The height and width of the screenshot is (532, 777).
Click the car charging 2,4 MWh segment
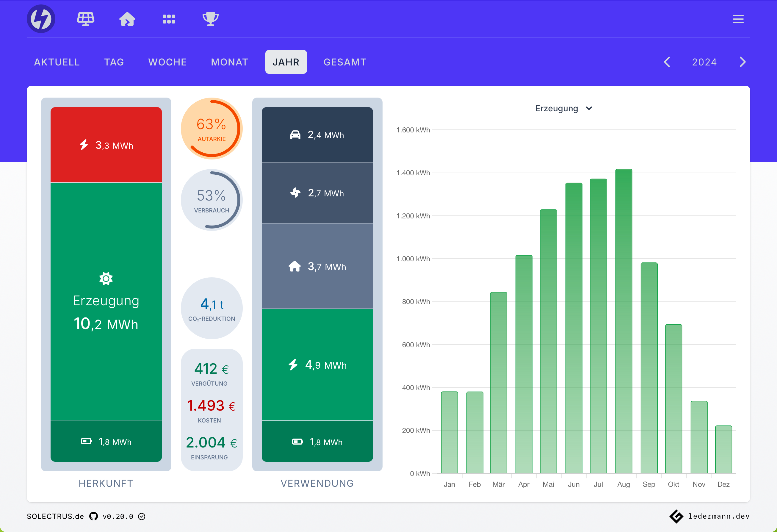click(x=317, y=134)
